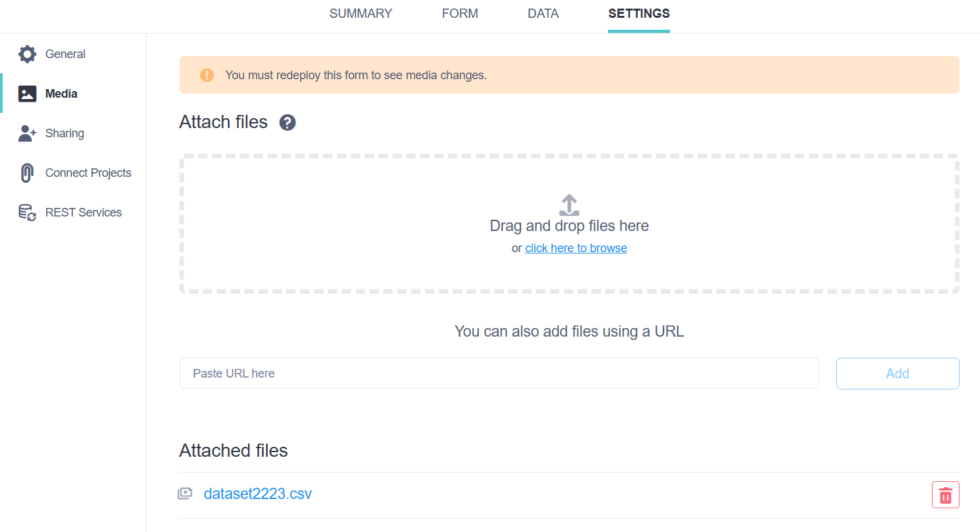Click the Sharing add-user icon

27,133
